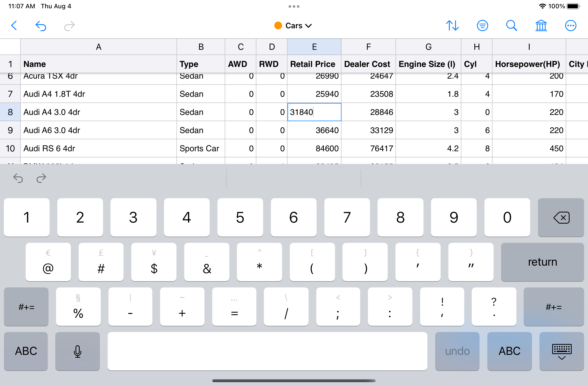
Task: Open the sort arrows menu
Action: [x=452, y=26]
